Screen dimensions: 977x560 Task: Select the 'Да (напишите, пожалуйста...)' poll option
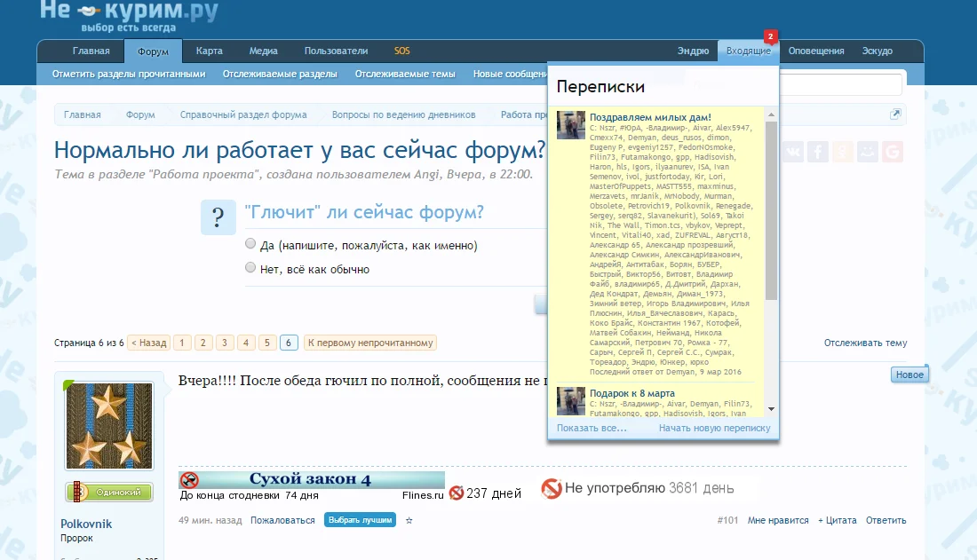pyautogui.click(x=250, y=244)
